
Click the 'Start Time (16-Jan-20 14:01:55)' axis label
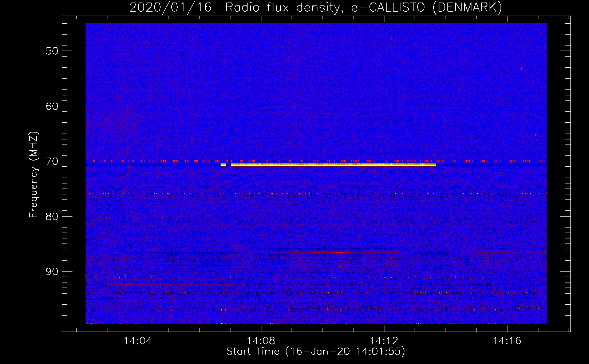[x=315, y=352]
